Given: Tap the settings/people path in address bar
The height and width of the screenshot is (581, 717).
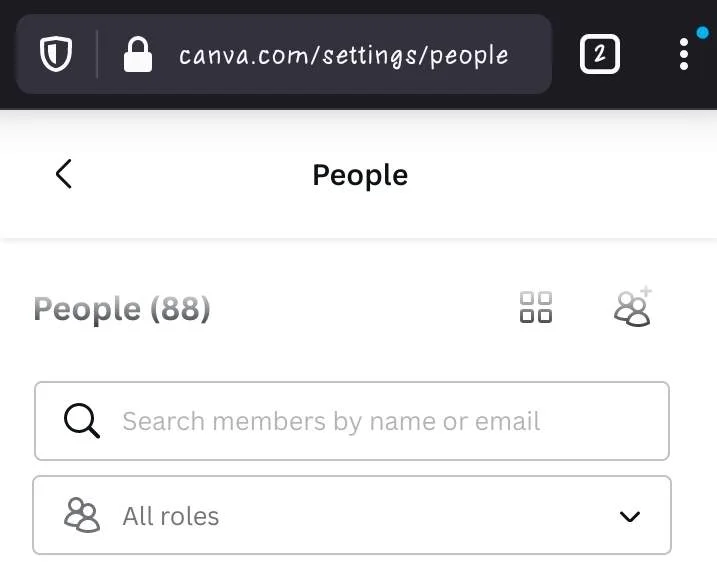Looking at the screenshot, I should 415,57.
